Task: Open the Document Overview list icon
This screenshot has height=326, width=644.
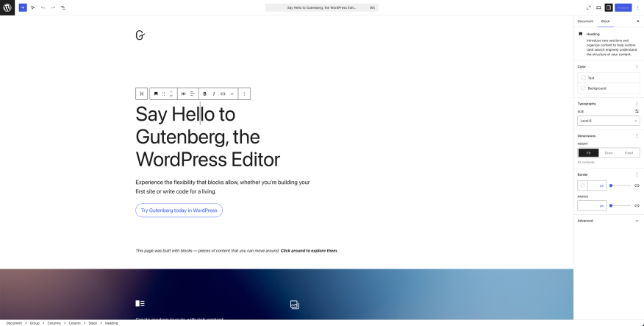Action: [63, 7]
